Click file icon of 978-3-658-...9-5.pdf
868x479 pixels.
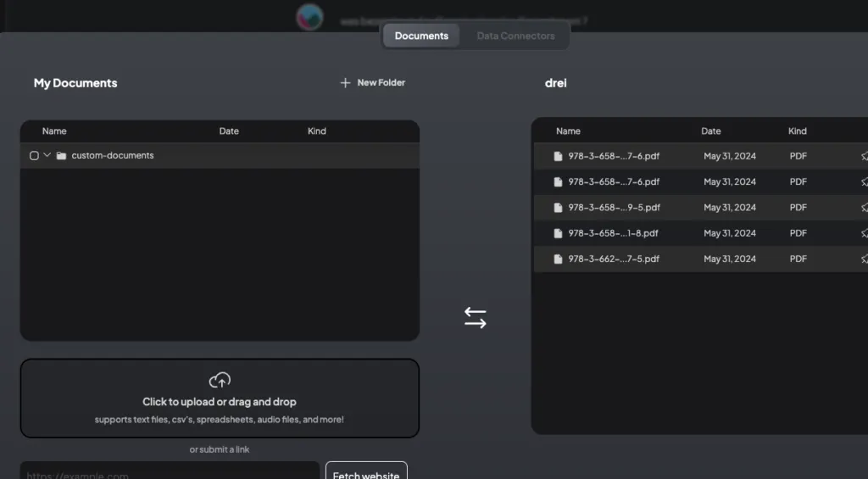(x=558, y=208)
